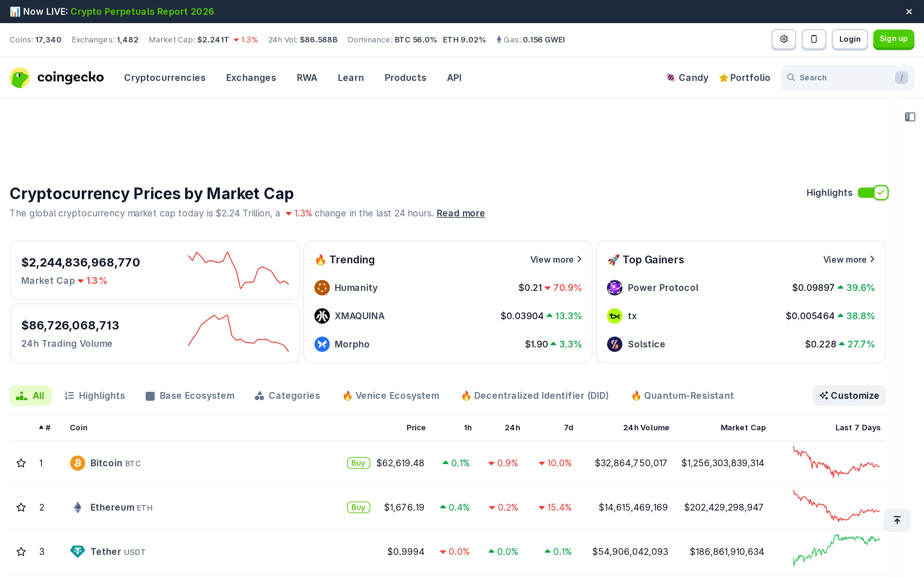Open the Exchanges nav menu

251,78
